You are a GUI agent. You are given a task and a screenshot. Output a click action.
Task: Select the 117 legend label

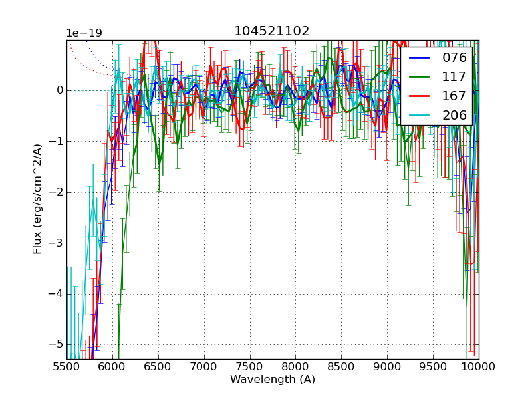(454, 77)
